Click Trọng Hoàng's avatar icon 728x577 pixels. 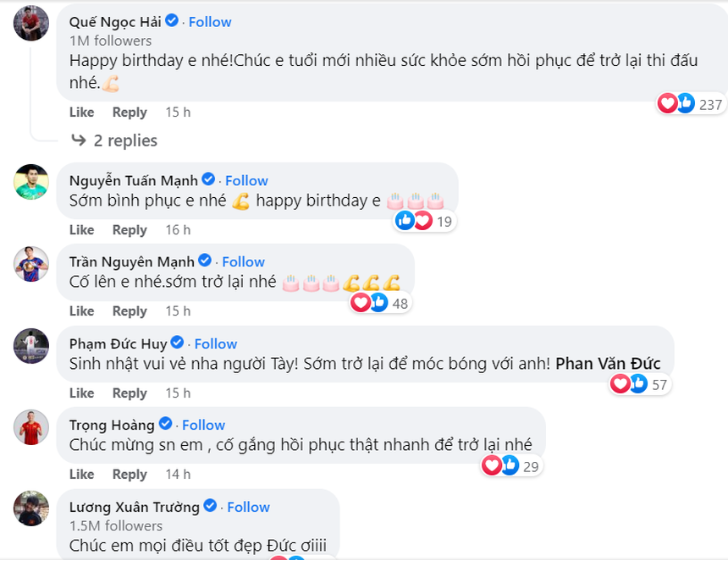point(31,427)
